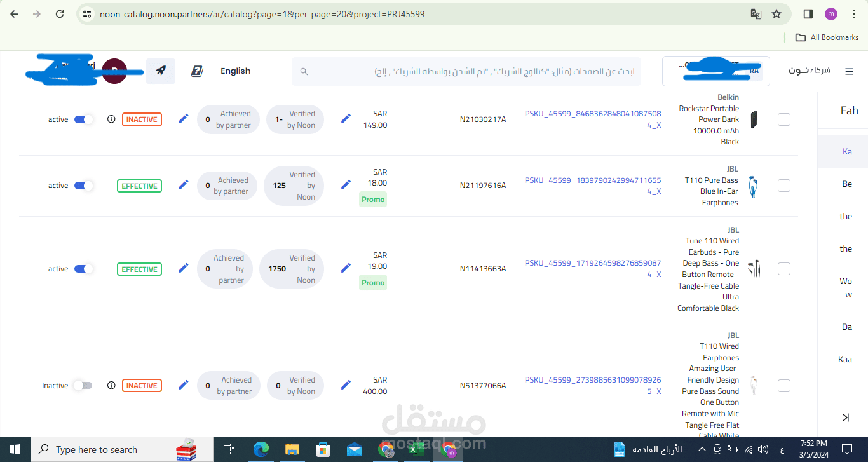Viewport: 868px width, 462px height.
Task: Click the browser Back arrow
Action: tap(14, 14)
